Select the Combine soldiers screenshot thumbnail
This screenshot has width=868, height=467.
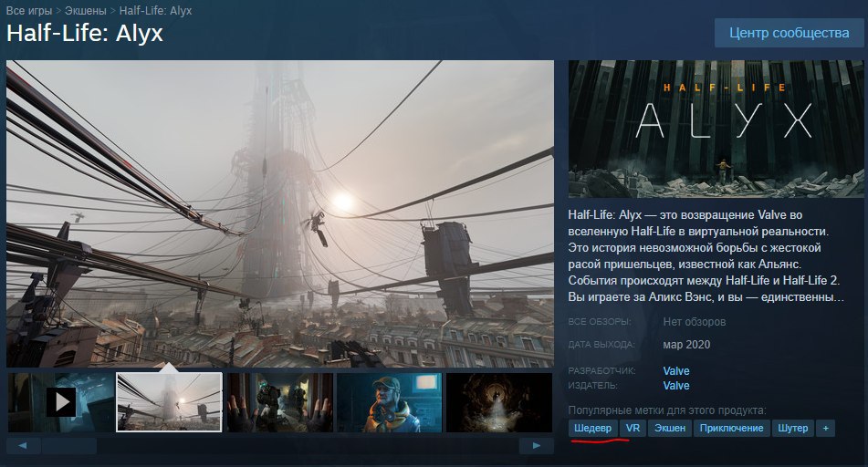(280, 402)
